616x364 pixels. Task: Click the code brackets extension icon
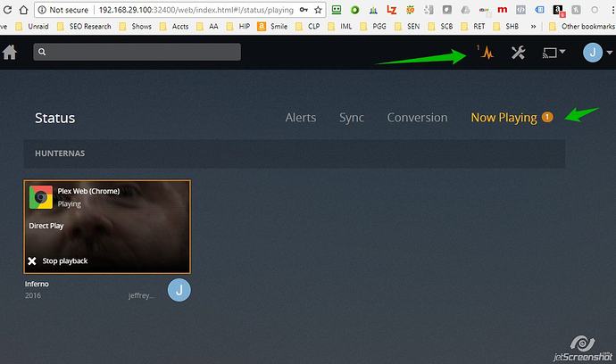(521, 10)
